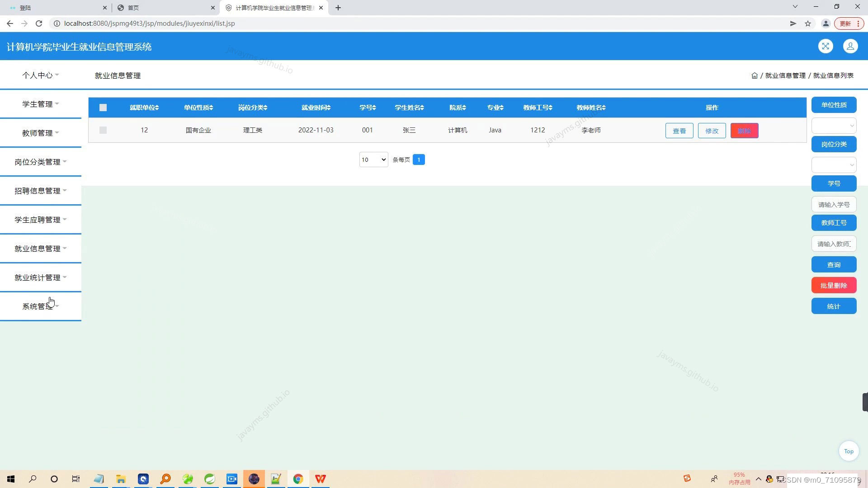
Task: Open page-size selector showing 10
Action: click(x=373, y=160)
